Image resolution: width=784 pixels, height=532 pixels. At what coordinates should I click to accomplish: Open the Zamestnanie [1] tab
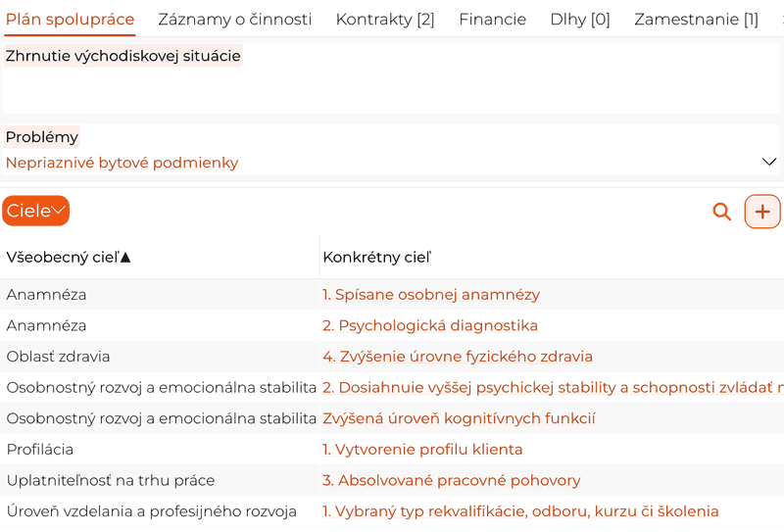coord(696,20)
